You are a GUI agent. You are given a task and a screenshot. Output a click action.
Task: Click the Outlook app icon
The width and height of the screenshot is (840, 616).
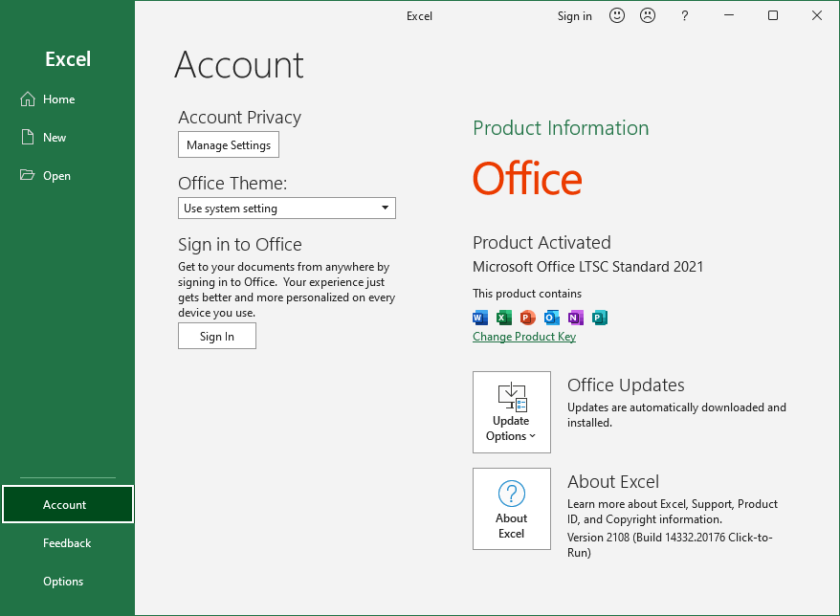click(551, 318)
